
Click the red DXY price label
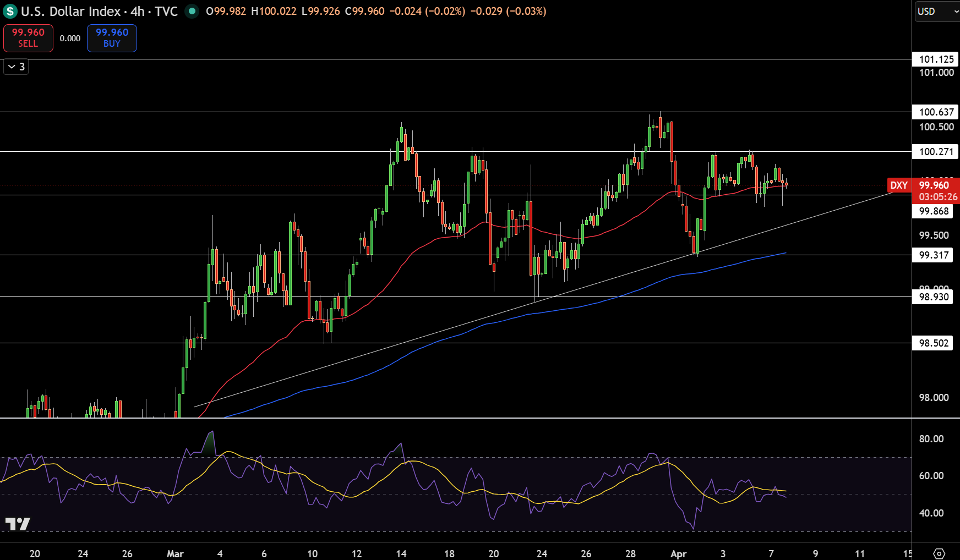(x=899, y=185)
